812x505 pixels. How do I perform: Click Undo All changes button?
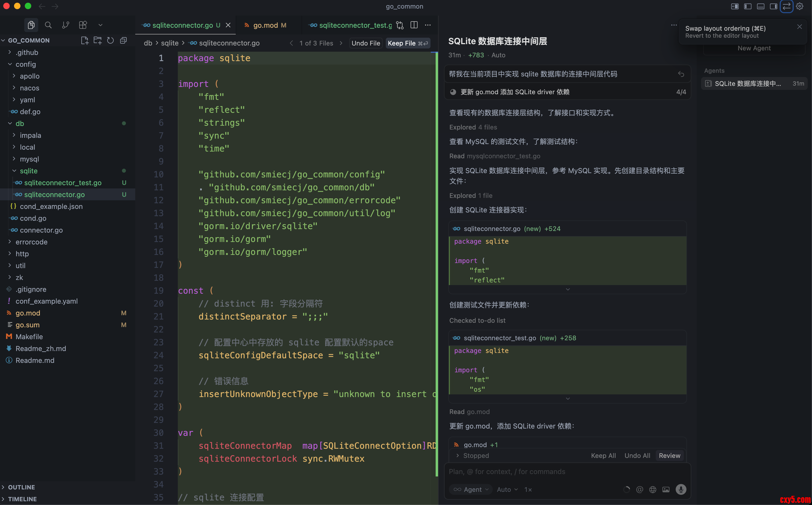point(637,455)
